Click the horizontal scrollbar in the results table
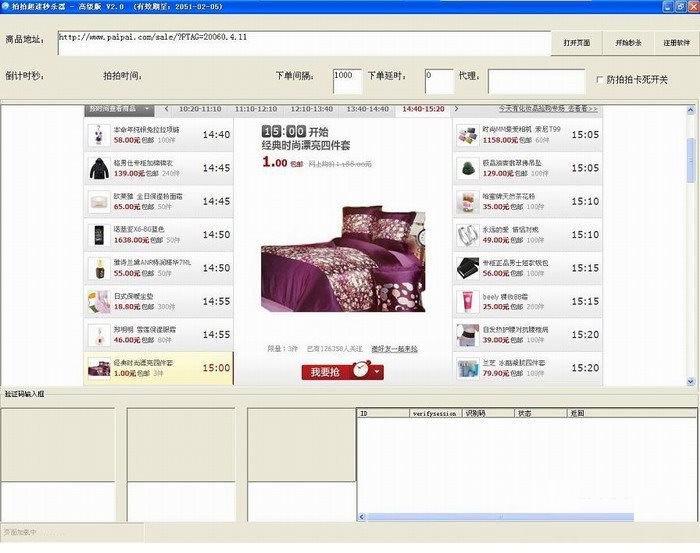The image size is (700, 553). 500,517
